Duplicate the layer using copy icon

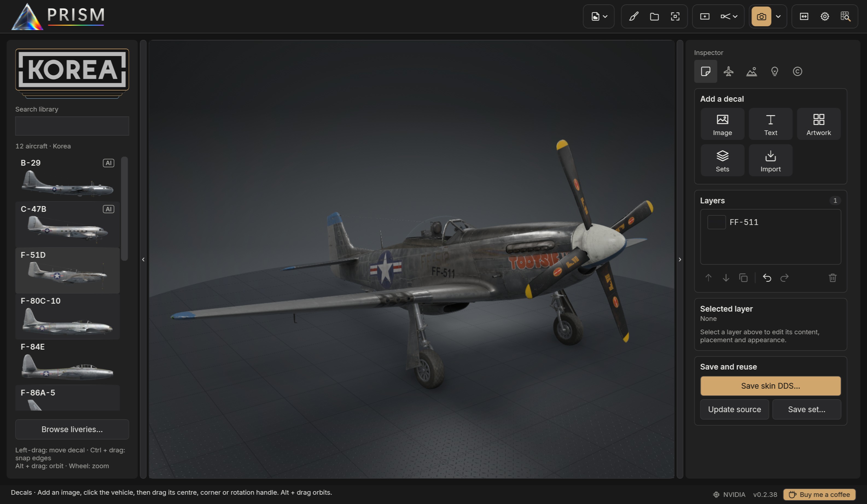(x=743, y=278)
